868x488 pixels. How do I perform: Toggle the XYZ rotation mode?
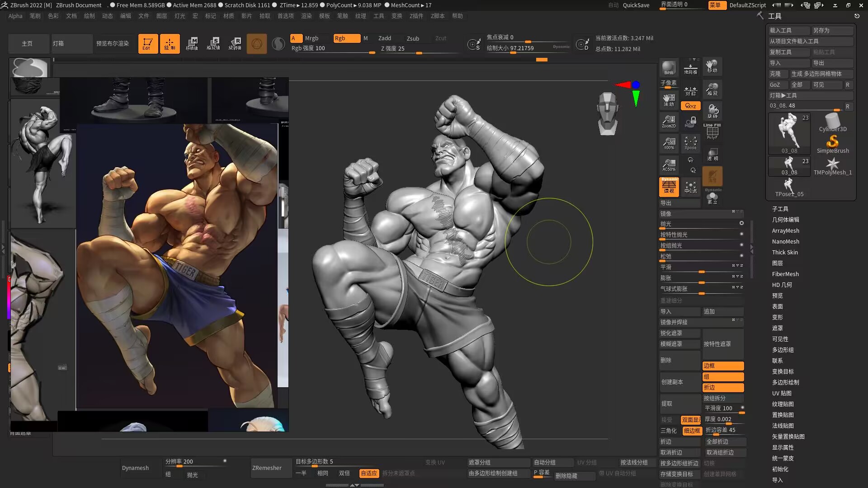690,106
